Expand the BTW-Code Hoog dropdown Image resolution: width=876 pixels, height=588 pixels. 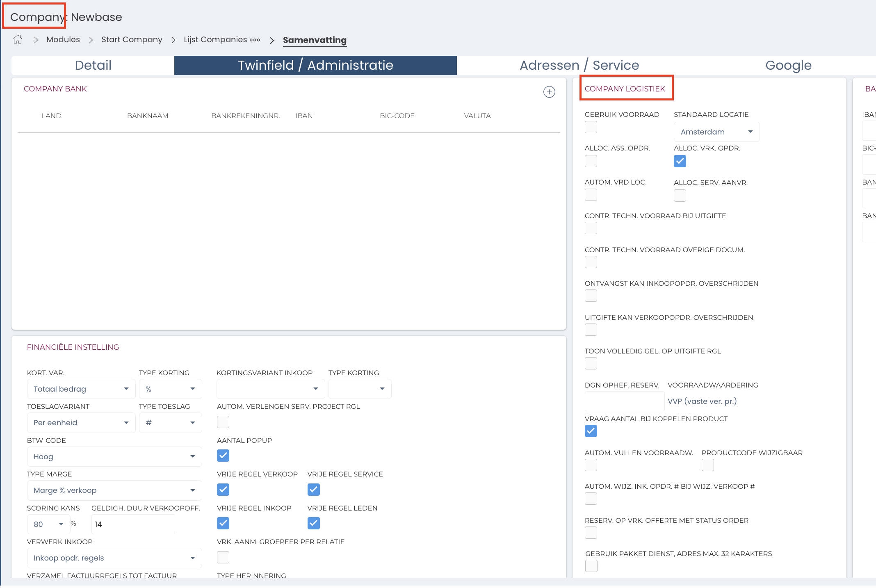[x=114, y=457]
